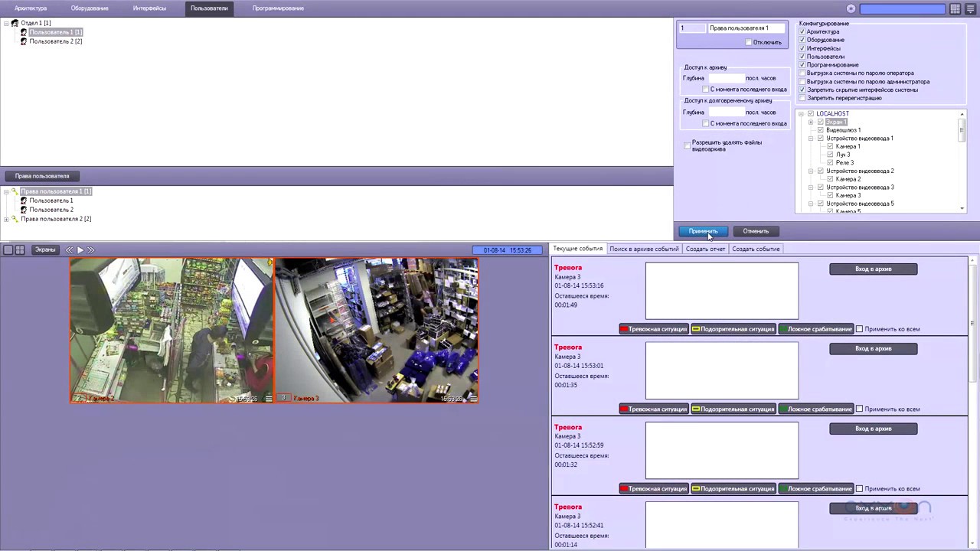The height and width of the screenshot is (551, 980).
Task: Click user icon of Пользователь 2 under rights
Action: pos(24,210)
